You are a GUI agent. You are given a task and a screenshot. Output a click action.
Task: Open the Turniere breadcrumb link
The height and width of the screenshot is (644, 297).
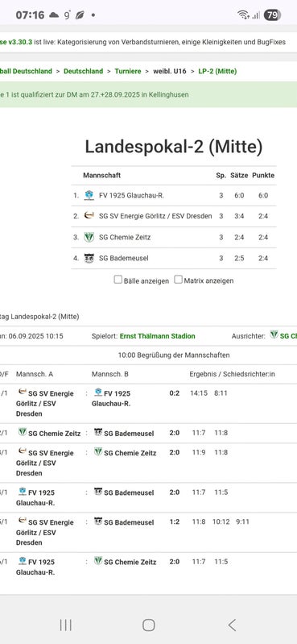128,71
